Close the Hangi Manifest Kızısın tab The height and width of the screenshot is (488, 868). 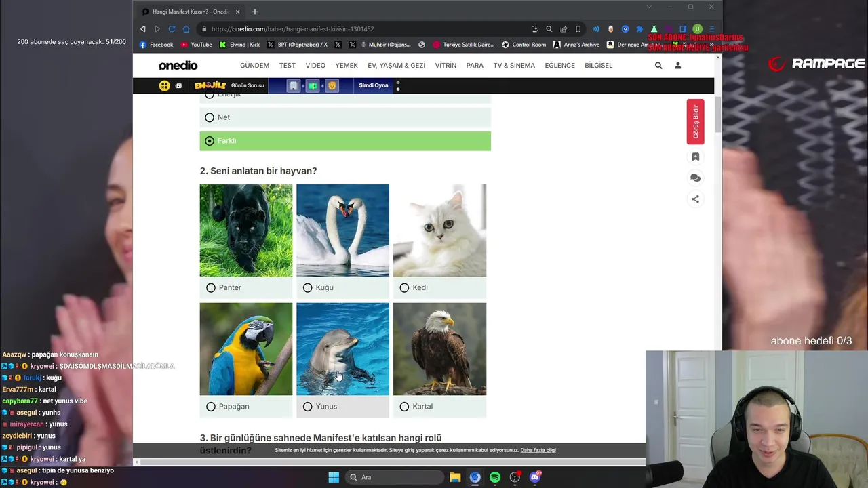(237, 12)
